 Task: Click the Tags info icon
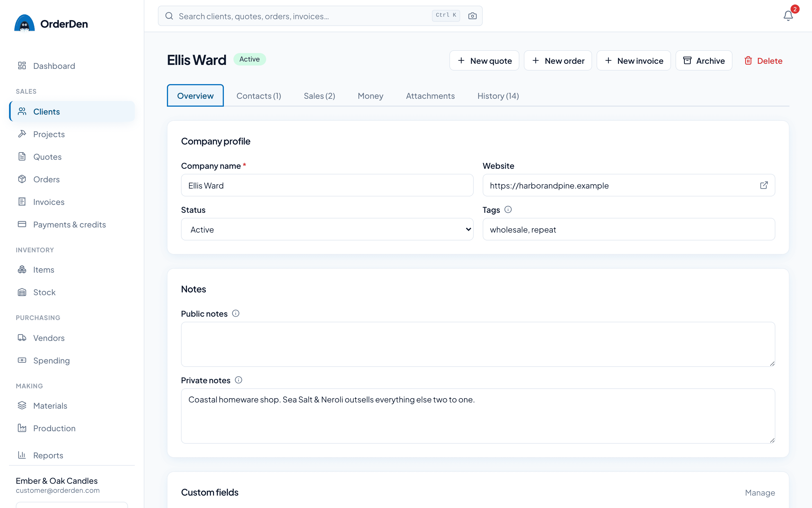tap(508, 210)
